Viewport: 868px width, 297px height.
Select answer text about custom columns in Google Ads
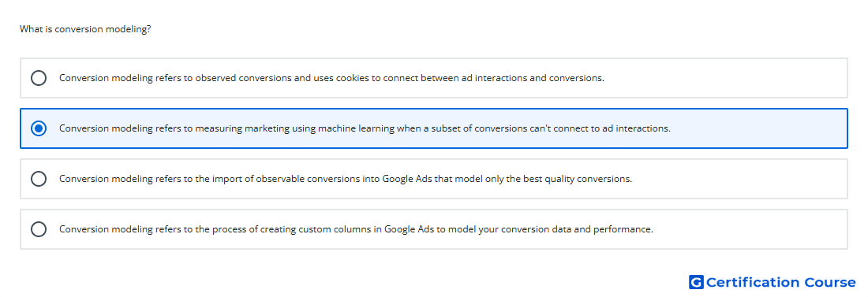coord(356,229)
